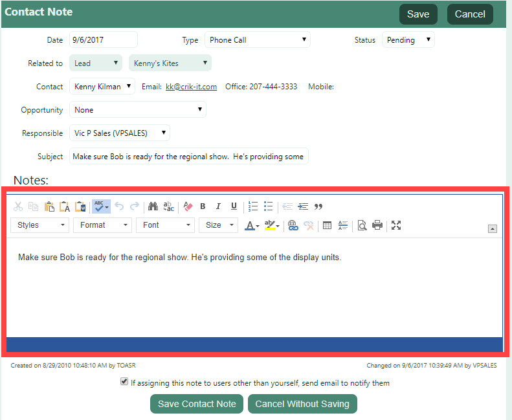Click the Save Contact Note button
The width and height of the screenshot is (512, 420).
197,404
